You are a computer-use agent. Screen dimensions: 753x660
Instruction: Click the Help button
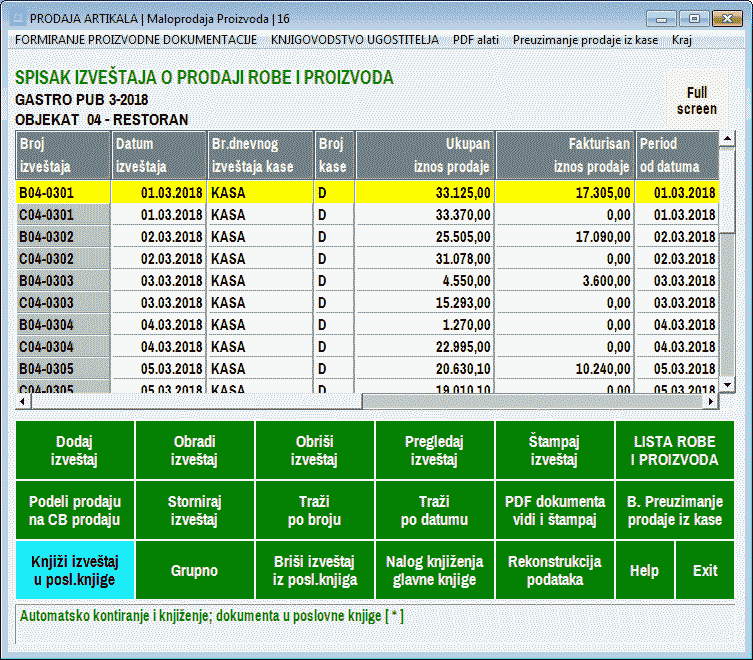coord(644,570)
